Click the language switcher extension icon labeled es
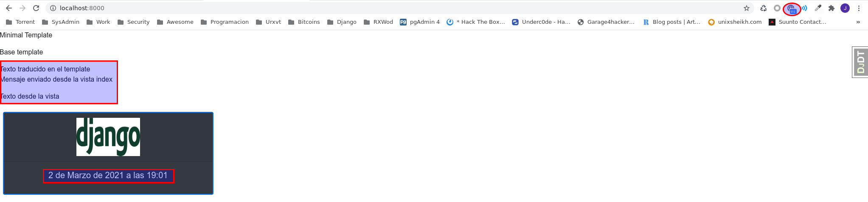 [791, 9]
